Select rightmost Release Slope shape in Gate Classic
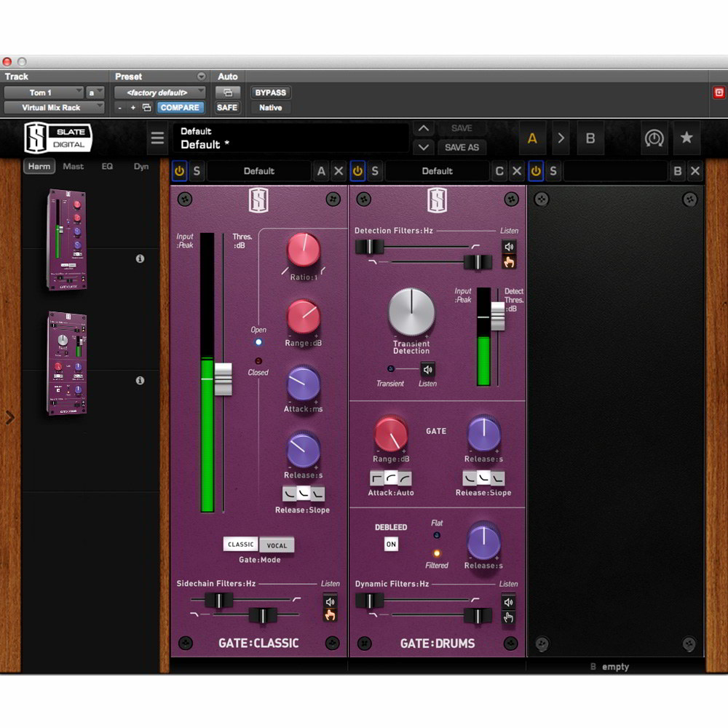This screenshot has height=728, width=728. pyautogui.click(x=318, y=494)
